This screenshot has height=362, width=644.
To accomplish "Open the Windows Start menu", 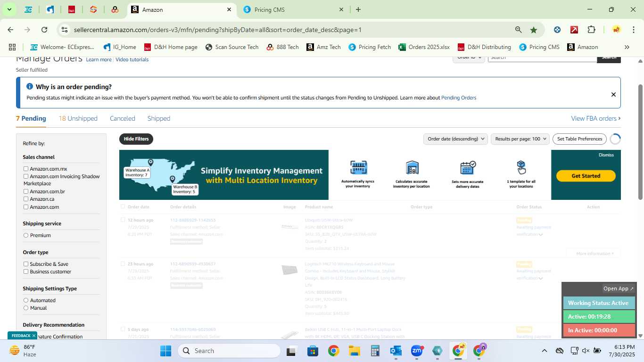I will point(166,351).
